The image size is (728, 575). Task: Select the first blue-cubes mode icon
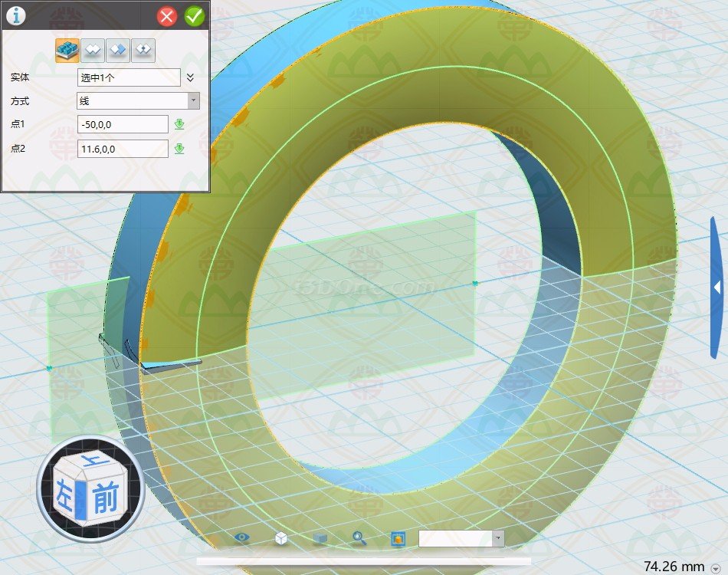click(x=67, y=51)
